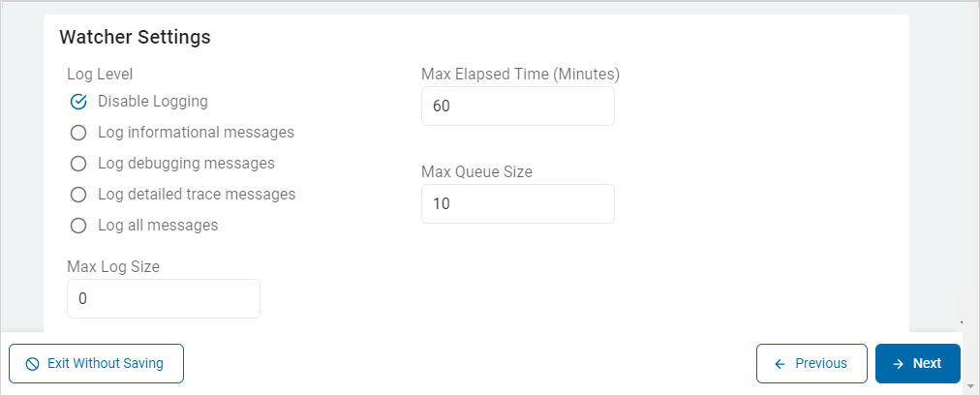Click the Max Log Size input field
Image resolution: width=980 pixels, height=396 pixels.
163,299
